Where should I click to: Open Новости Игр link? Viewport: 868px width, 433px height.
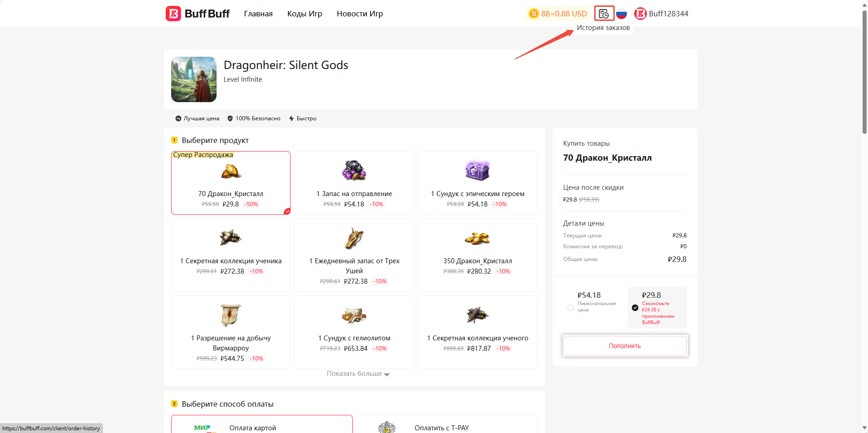click(360, 14)
